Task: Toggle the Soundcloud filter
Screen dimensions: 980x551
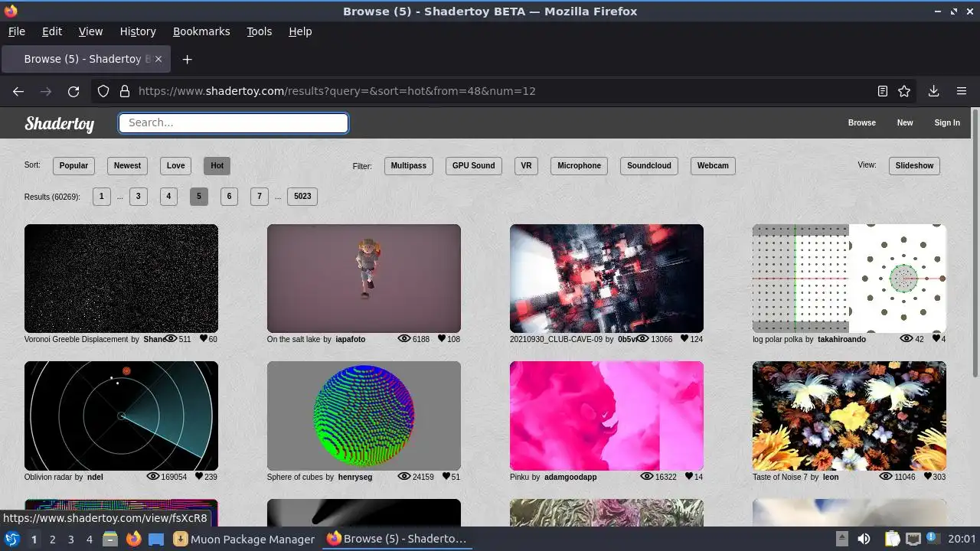Action: coord(648,165)
